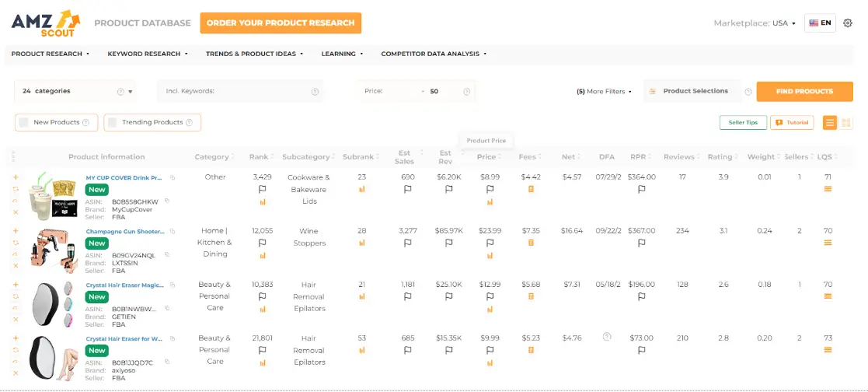Copy ASIN B0B5S8GHKW with the copy icon
This screenshot has height=392, width=868.
pos(167,201)
